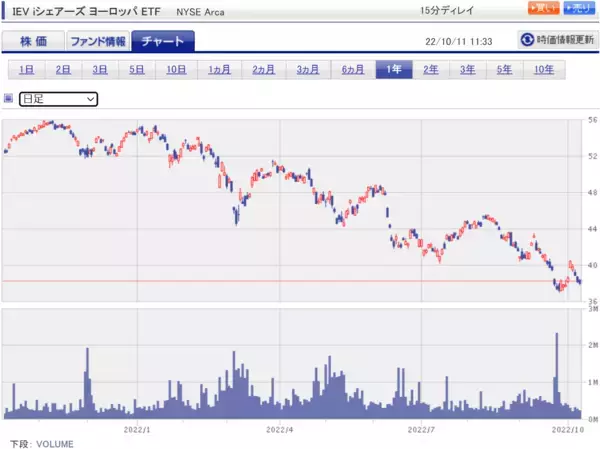Screen dimensions: 600x449
Task: Change chart to 10年 range
Action: tap(544, 70)
